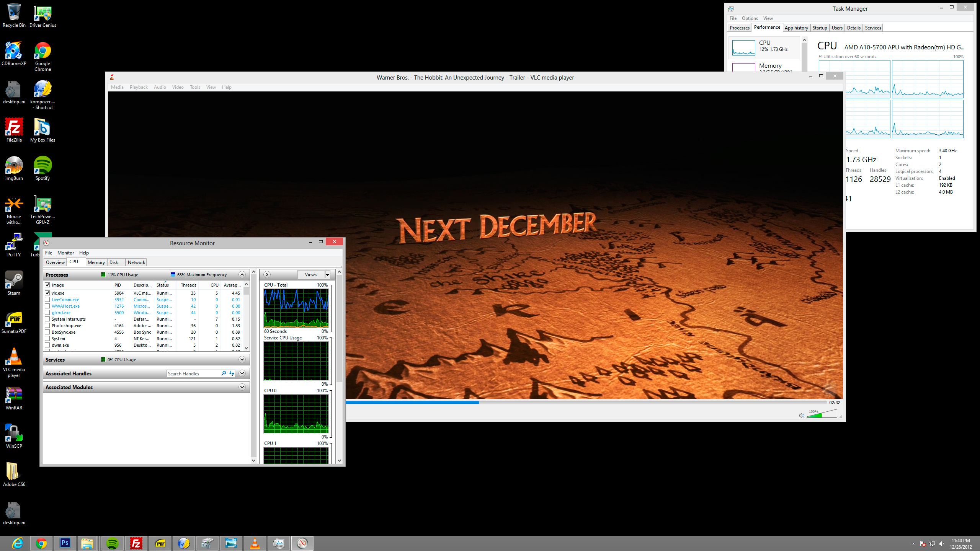Hide the graphs pane arrow button
The image size is (980, 551).
pyautogui.click(x=267, y=275)
